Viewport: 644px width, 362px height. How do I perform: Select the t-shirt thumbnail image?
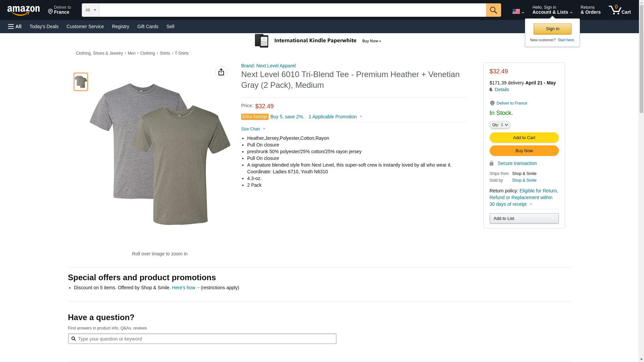tap(81, 82)
